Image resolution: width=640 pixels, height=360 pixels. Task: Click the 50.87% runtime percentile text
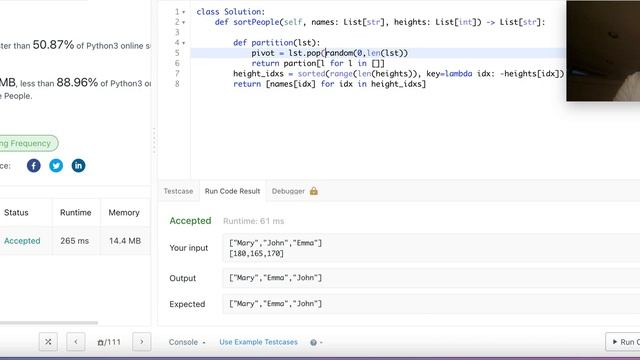[x=53, y=44]
